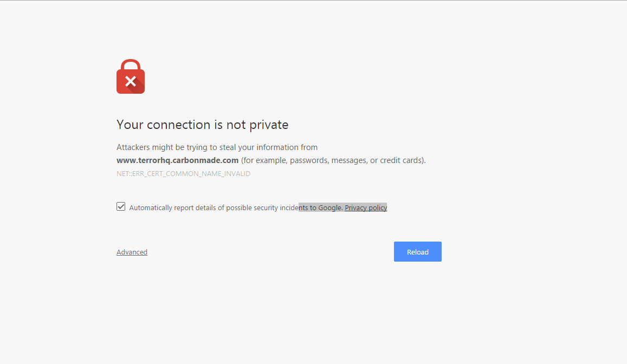Click the NET::ERR_CERT_COMMON_NAME_INVALID error code
Viewport: 627px width, 364px height.
pos(183,174)
